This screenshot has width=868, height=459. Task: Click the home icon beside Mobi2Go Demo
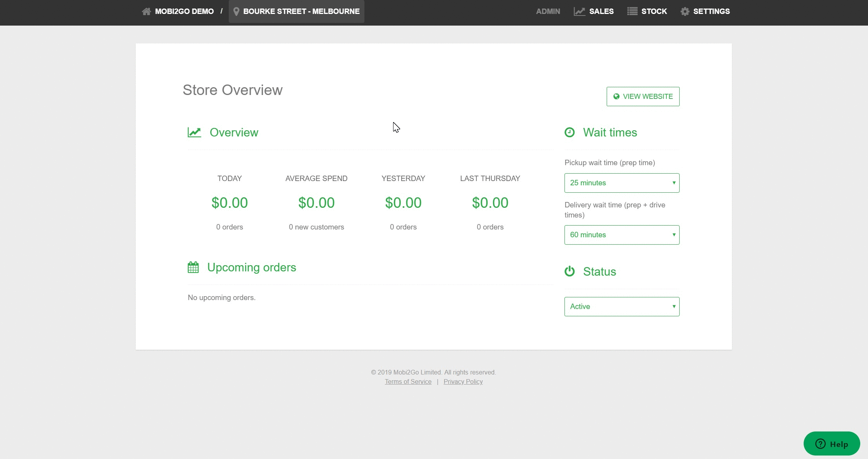coord(146,12)
